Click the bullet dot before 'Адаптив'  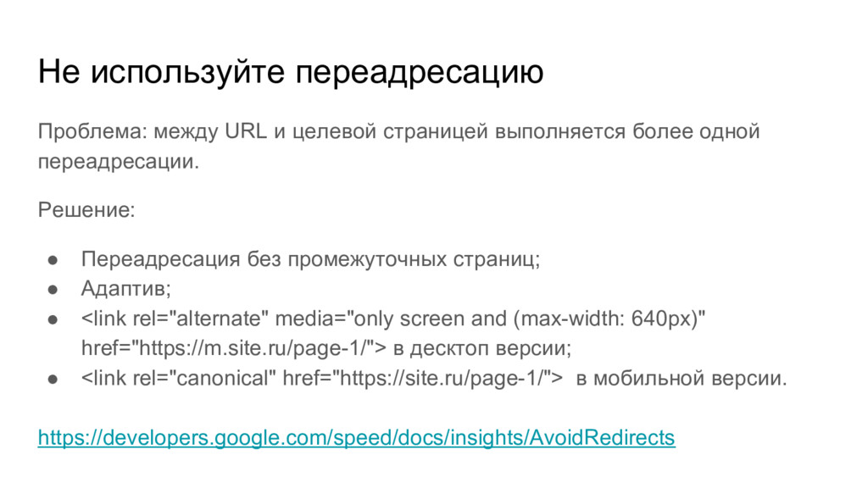(x=53, y=289)
